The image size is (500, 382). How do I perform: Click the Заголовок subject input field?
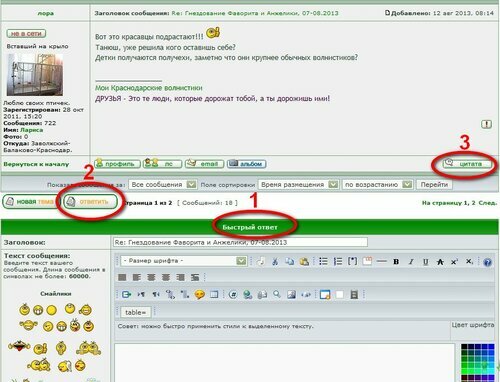240,242
